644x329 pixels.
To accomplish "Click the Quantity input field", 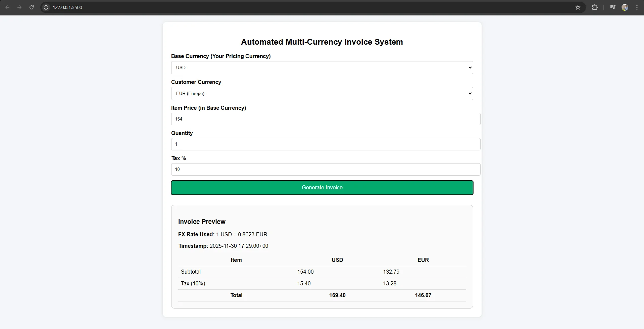I will (x=326, y=144).
